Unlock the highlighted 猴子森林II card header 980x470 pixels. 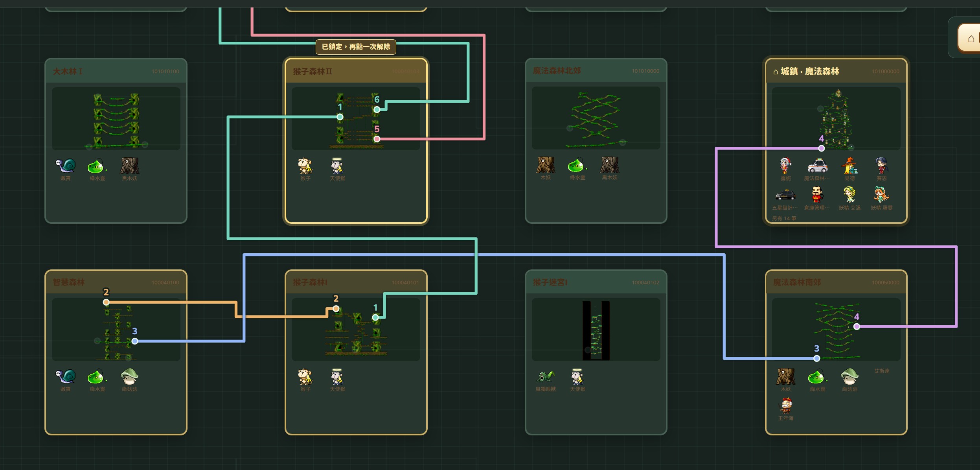(356, 71)
